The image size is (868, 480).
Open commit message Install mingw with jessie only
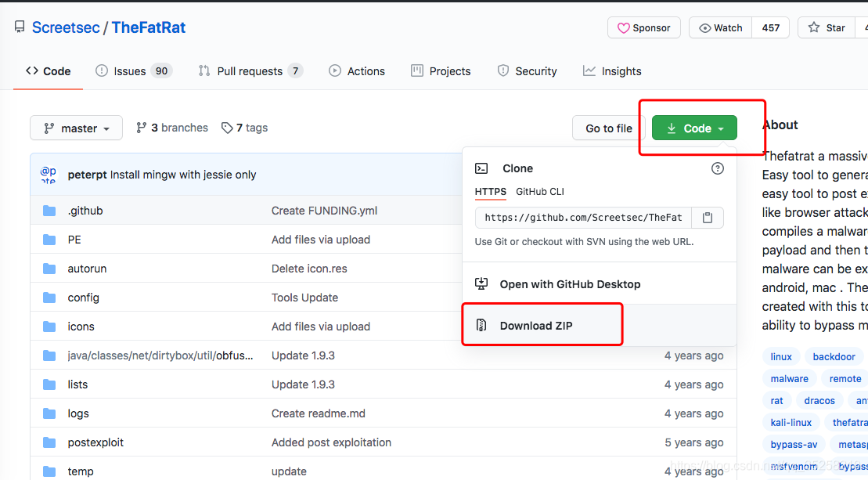183,175
